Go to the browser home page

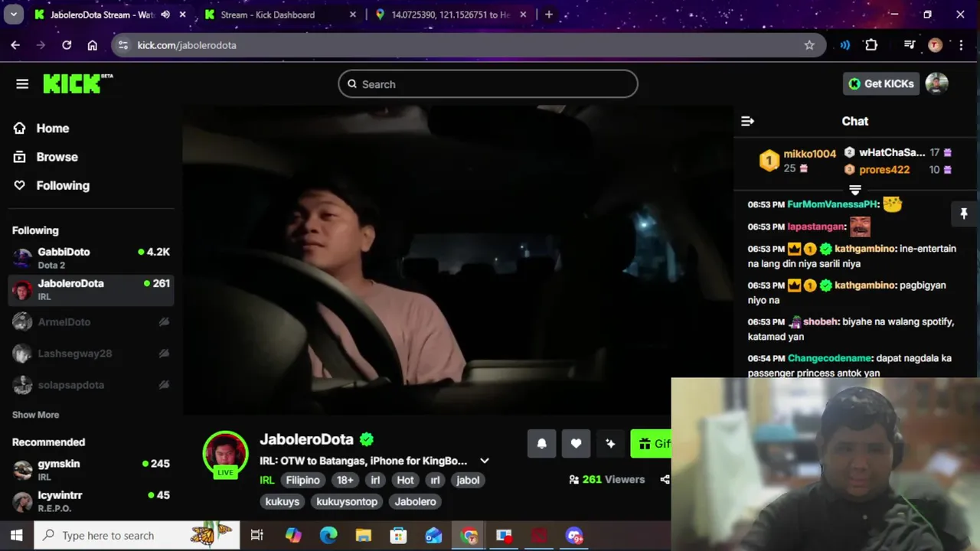tap(93, 45)
